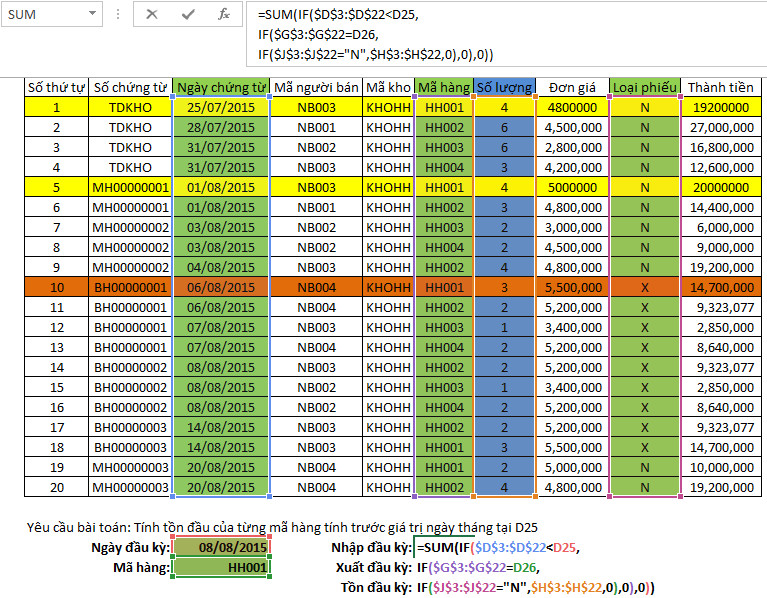Click the 'Số lượng' header cell
Viewport: 767px width, 598px height.
pyautogui.click(x=504, y=87)
